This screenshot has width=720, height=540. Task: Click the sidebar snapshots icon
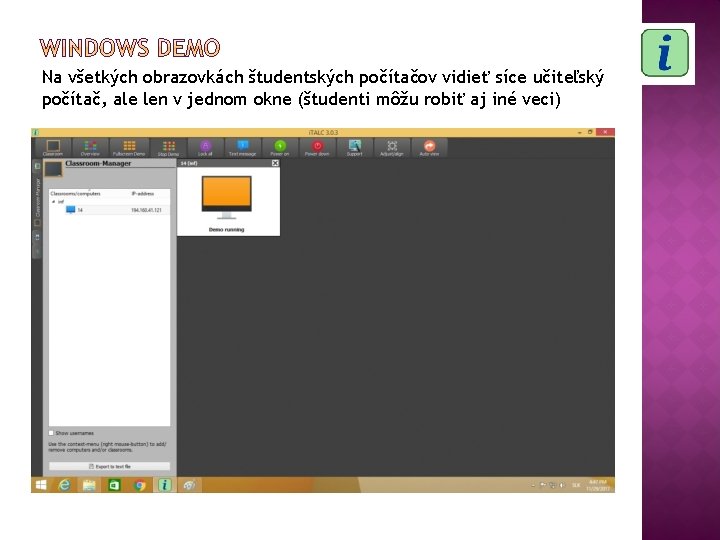38,237
